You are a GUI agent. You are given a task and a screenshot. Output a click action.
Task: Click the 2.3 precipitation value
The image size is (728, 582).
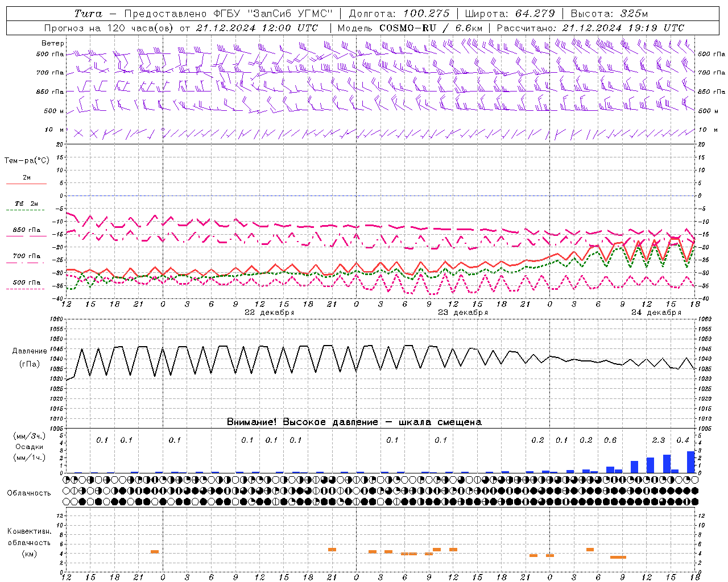pyautogui.click(x=659, y=440)
